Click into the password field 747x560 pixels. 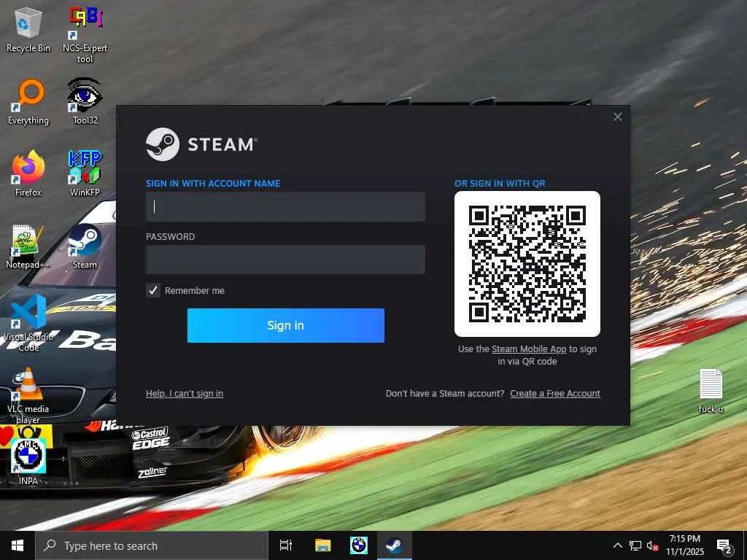285,260
